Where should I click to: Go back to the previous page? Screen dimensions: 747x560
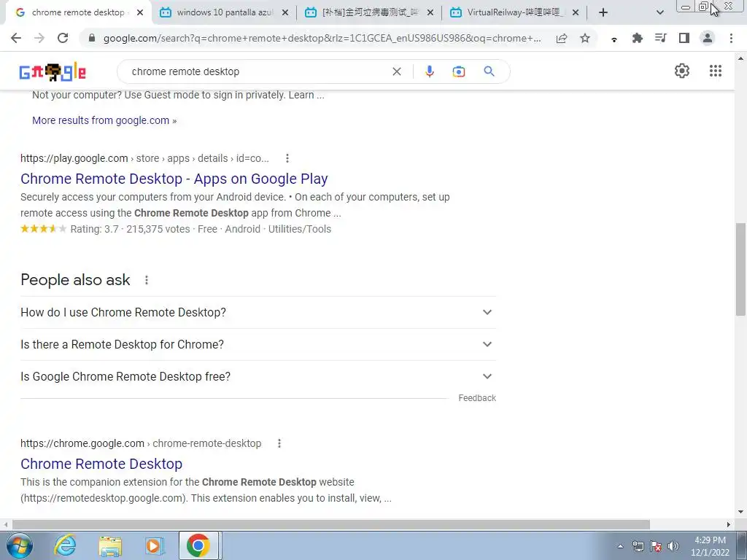click(16, 38)
